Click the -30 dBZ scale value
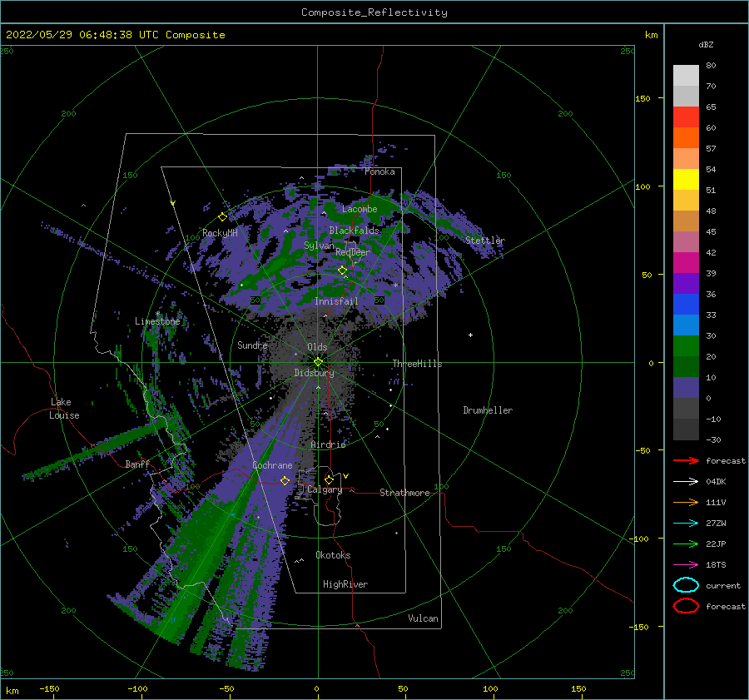 [x=714, y=439]
